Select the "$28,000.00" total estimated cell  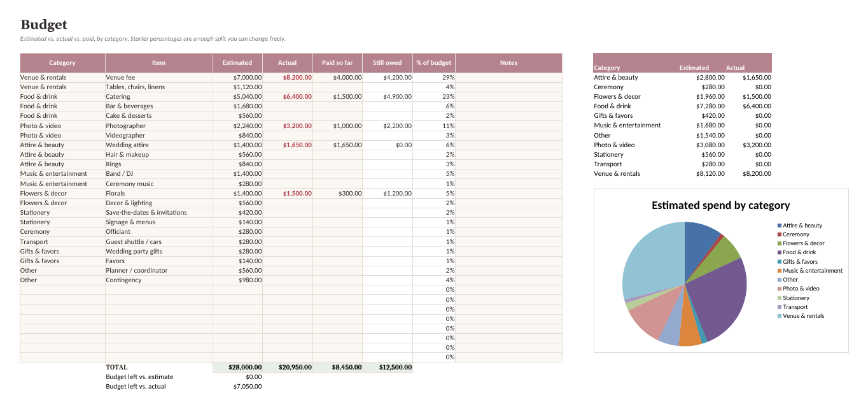coord(237,367)
